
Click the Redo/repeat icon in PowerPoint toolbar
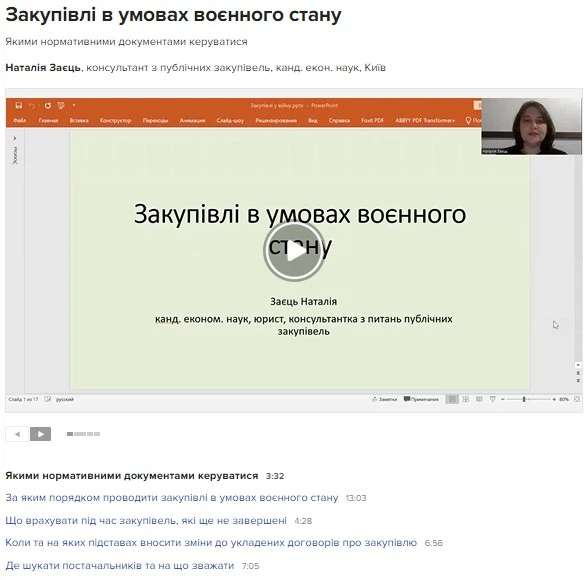47,106
